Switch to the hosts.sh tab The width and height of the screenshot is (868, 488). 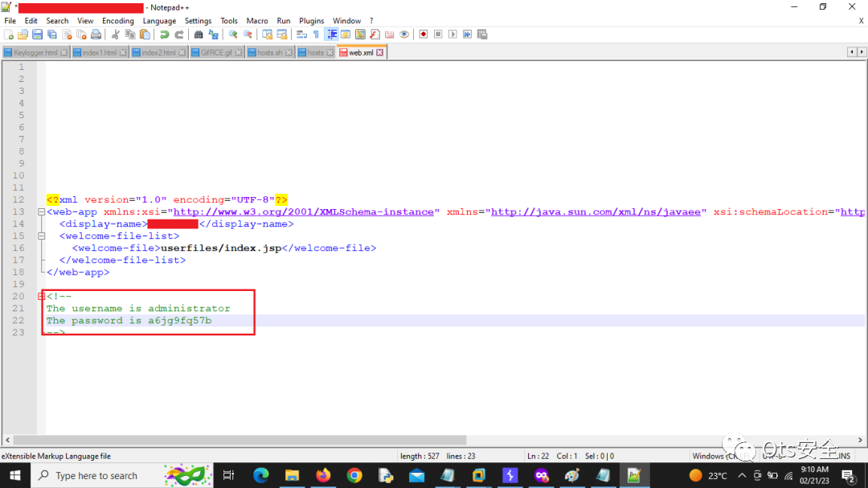[269, 52]
